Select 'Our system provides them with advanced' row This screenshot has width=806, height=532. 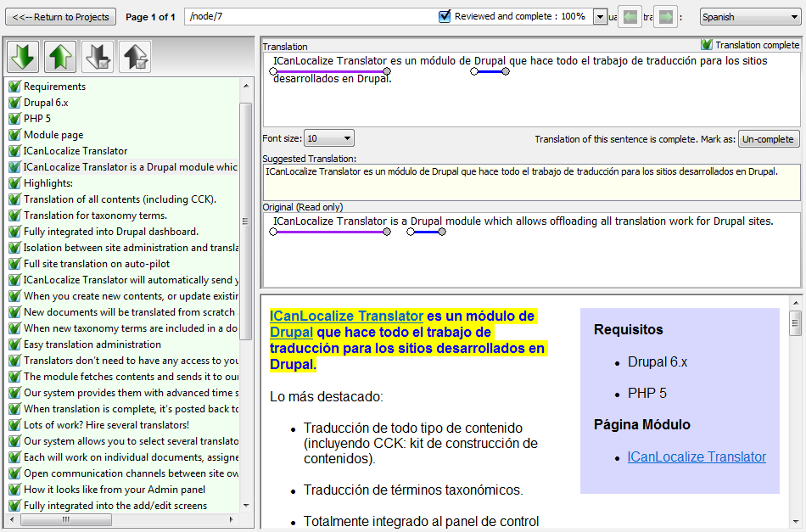(131, 393)
